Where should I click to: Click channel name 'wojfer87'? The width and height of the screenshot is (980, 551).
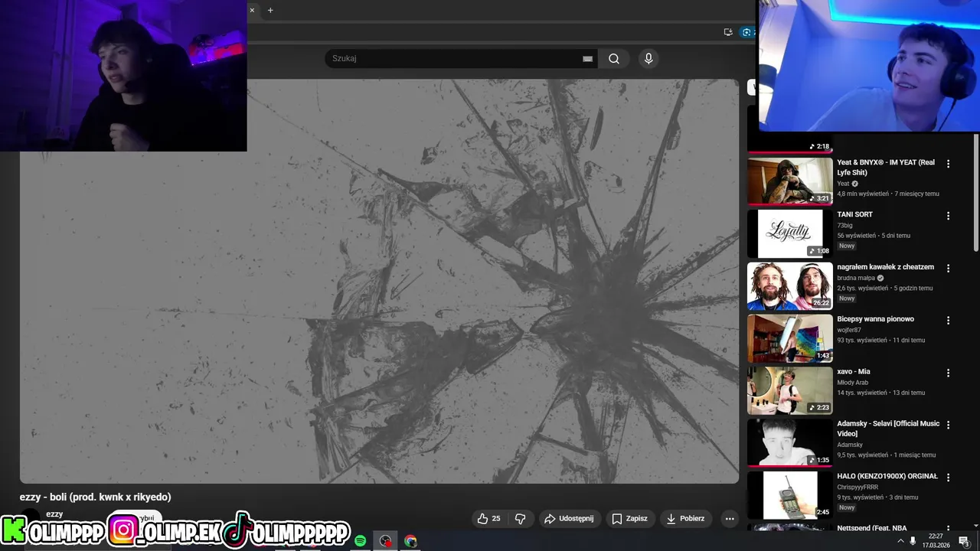coord(849,330)
